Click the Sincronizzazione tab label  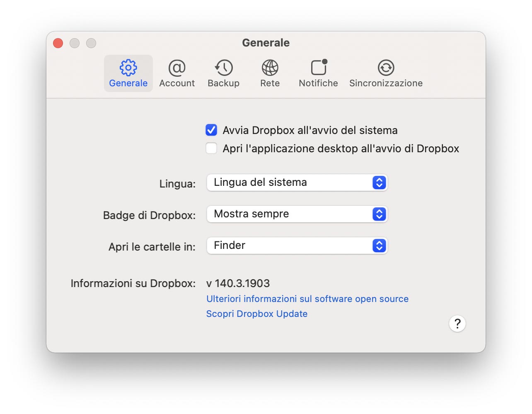tap(386, 83)
